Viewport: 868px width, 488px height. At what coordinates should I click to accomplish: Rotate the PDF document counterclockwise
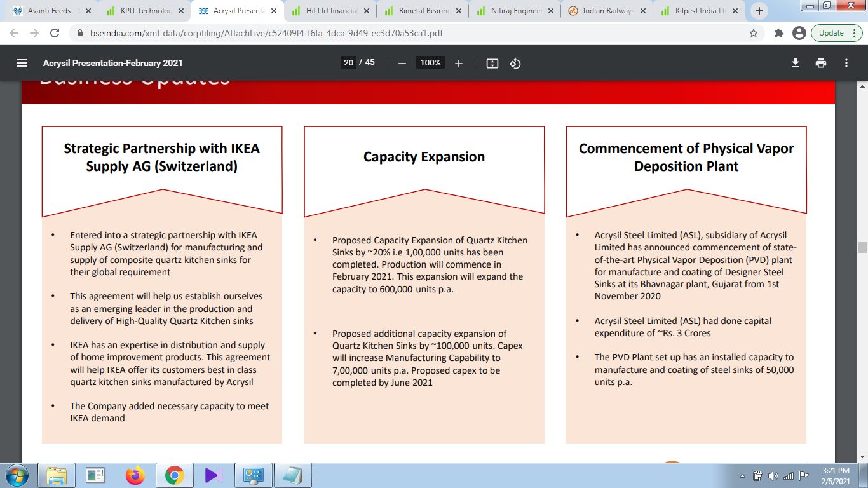pos(515,63)
